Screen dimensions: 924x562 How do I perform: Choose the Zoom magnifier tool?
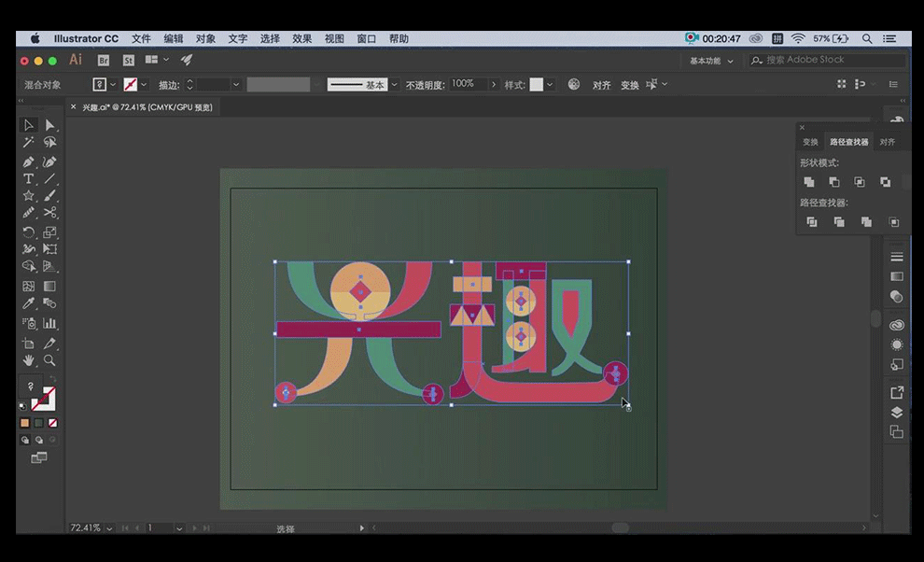pos(49,360)
